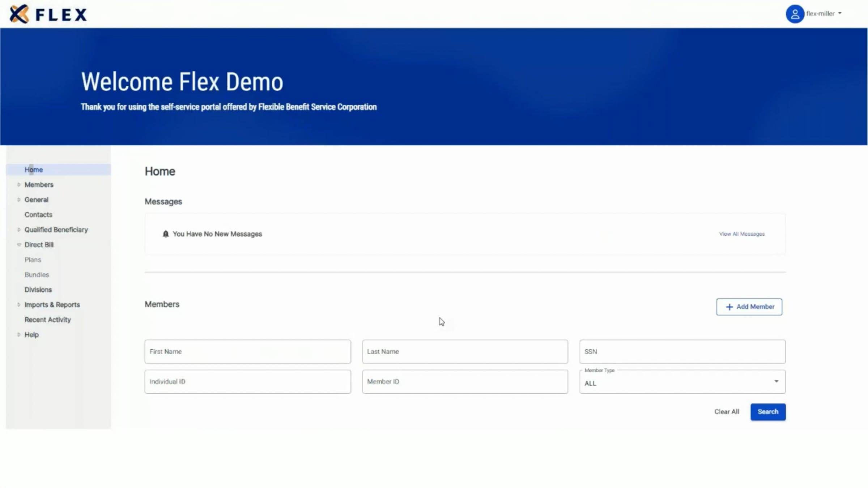Open the Direct Bill sidebar item
Viewport: 868px width, 488px height.
coord(39,245)
